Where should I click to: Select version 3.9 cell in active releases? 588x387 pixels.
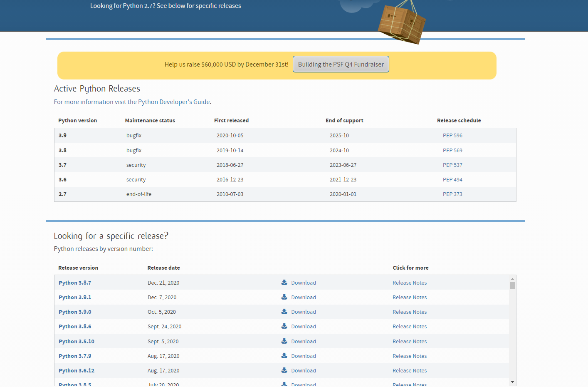[x=62, y=136]
